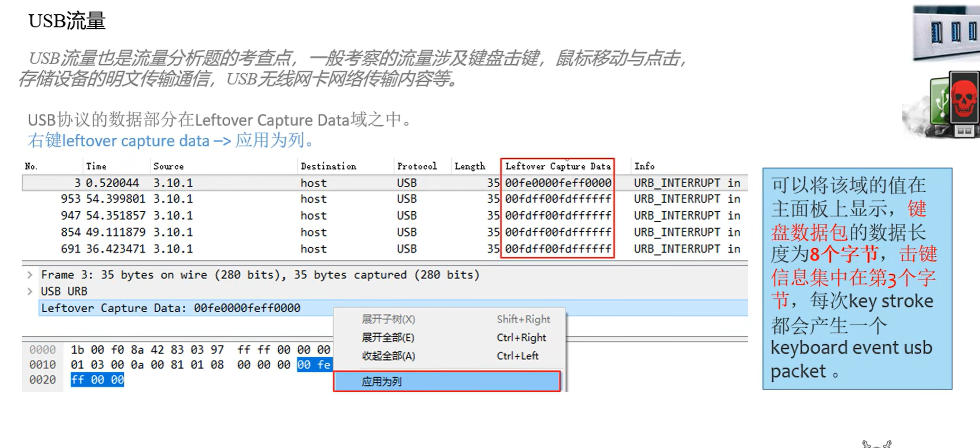980x448 pixels.
Task: Click the USB ports image thumbnail
Action: 946,33
